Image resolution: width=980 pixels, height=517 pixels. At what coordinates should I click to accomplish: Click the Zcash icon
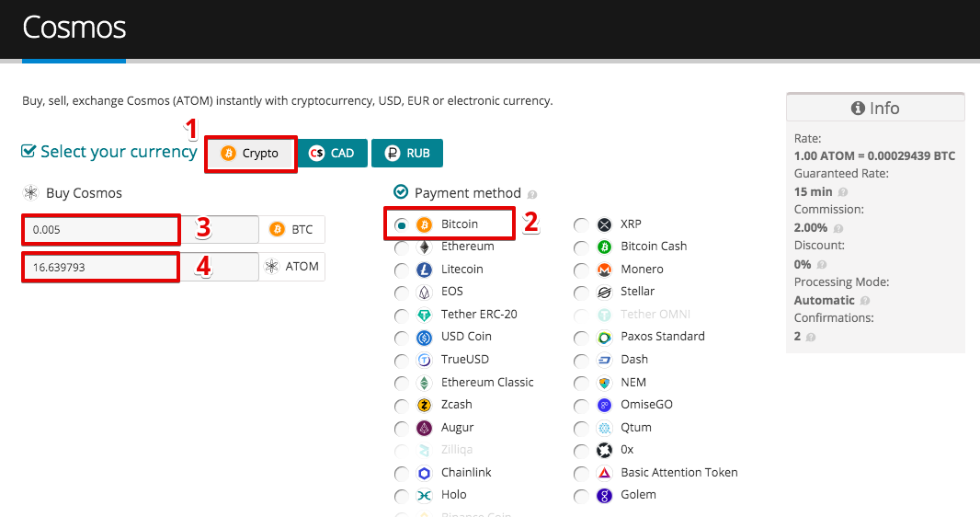click(x=425, y=405)
